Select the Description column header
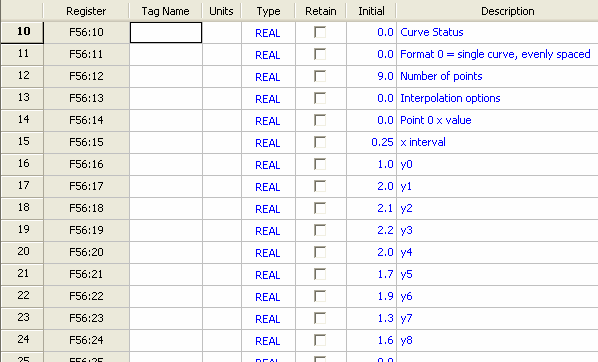The image size is (598, 362). pos(497,11)
